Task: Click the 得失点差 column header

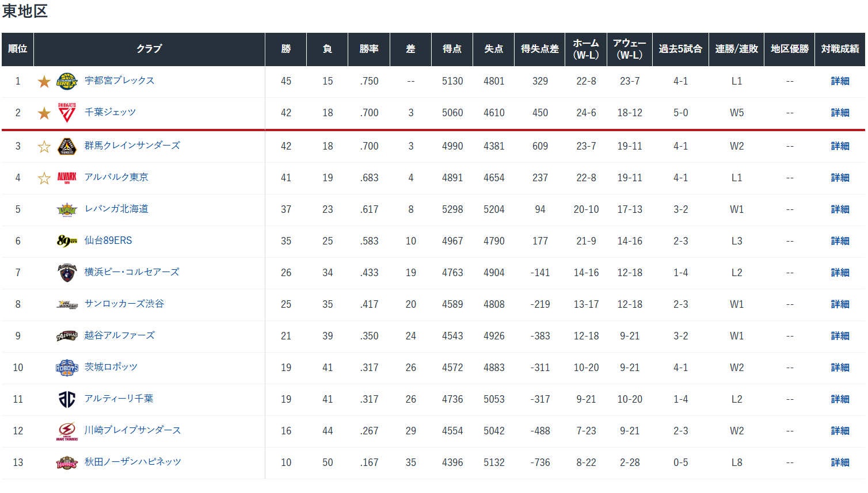Action: [540, 49]
